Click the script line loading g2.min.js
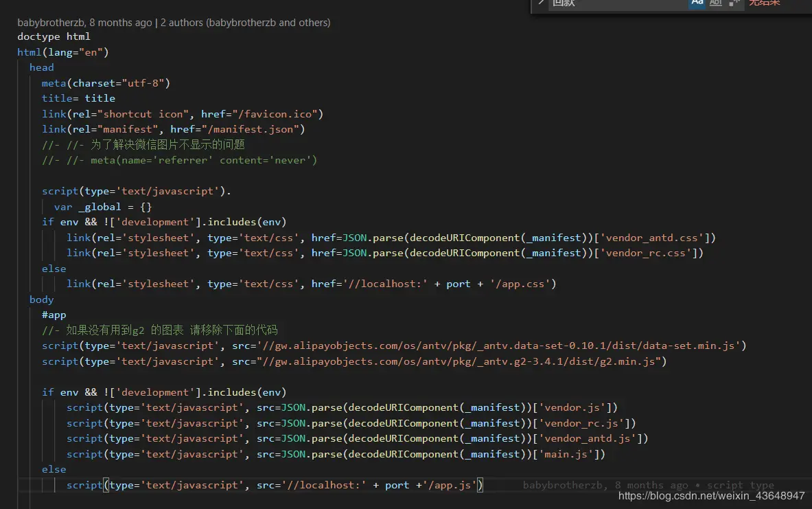Viewport: 812px width, 509px height. click(x=354, y=361)
